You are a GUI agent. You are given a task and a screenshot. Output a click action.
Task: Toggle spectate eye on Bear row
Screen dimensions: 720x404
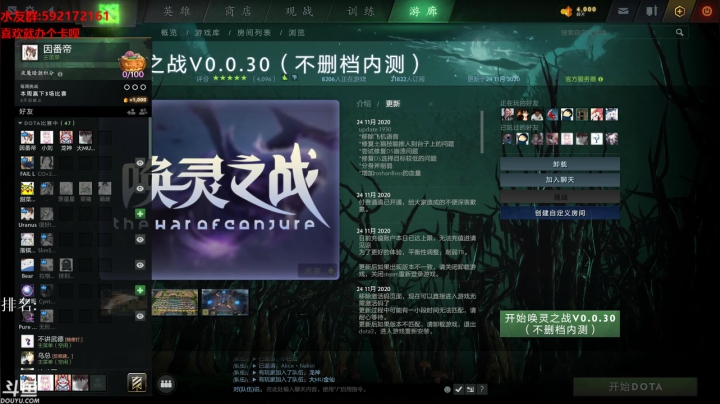coord(140,265)
